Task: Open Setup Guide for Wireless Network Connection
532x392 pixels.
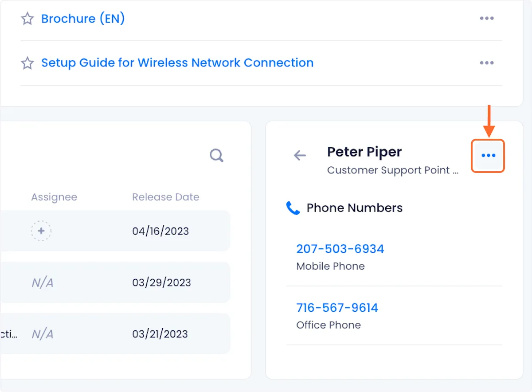Action: 177,63
